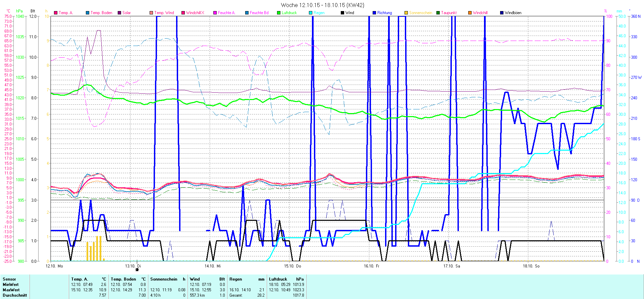The width and height of the screenshot is (644, 299).
Task: Click the 14.10. Mi date marker
Action: pos(213,266)
